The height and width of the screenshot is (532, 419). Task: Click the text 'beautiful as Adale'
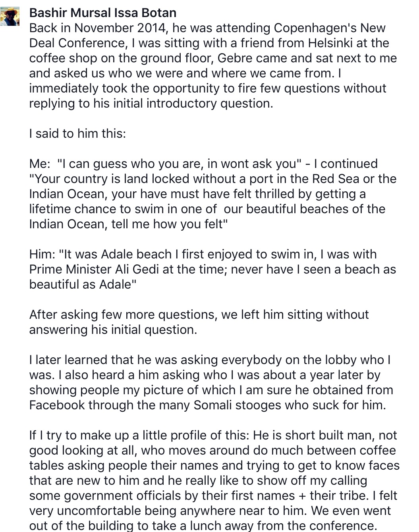pos(83,284)
